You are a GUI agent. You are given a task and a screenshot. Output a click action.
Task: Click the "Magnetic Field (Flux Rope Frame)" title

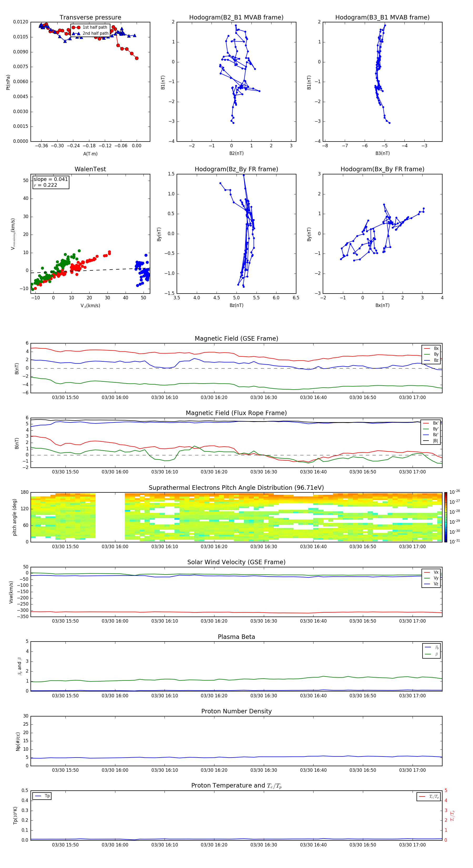coord(236,413)
